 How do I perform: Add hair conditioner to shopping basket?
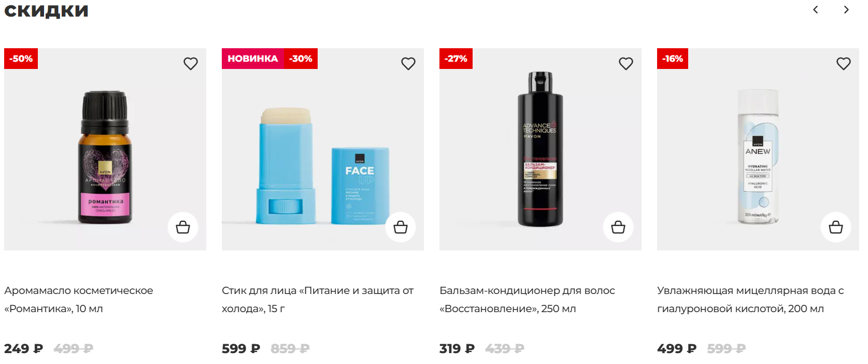[x=618, y=227]
